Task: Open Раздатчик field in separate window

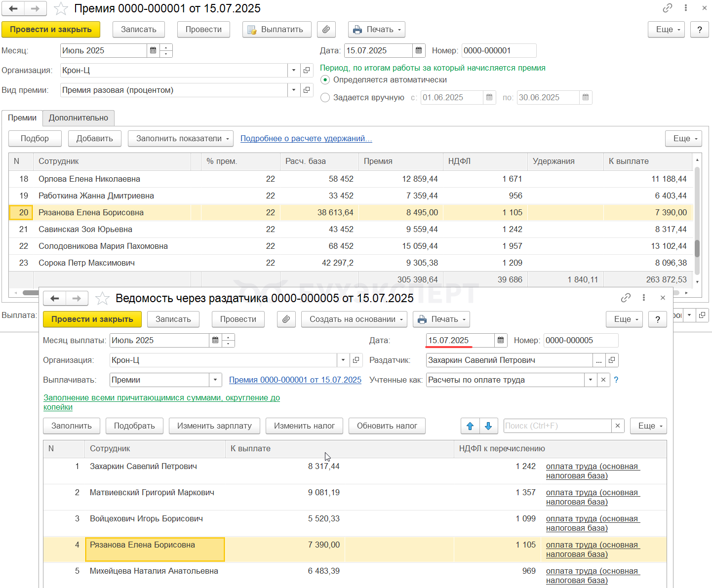Action: 612,360
